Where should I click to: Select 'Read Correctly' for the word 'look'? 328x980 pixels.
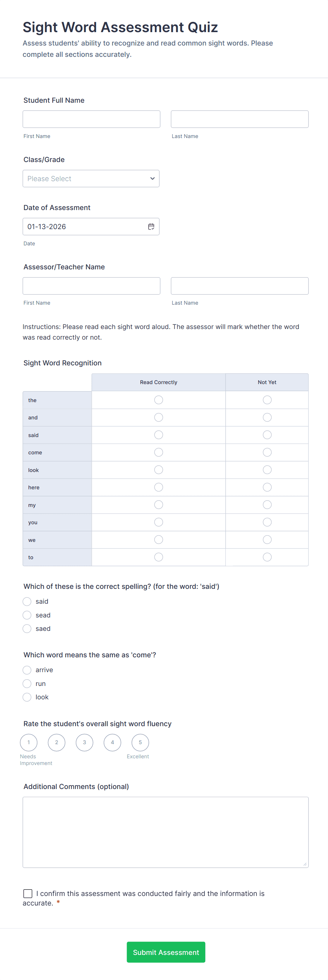click(158, 470)
